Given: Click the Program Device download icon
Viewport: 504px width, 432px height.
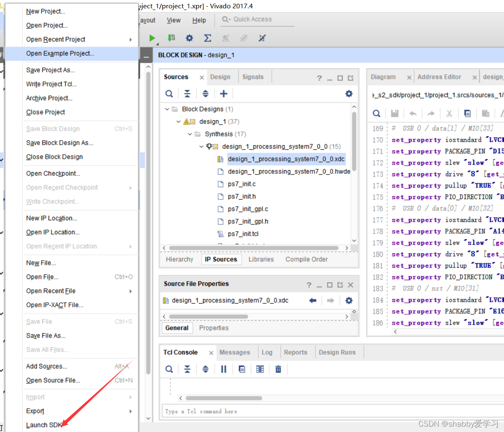Looking at the screenshot, I should (171, 38).
